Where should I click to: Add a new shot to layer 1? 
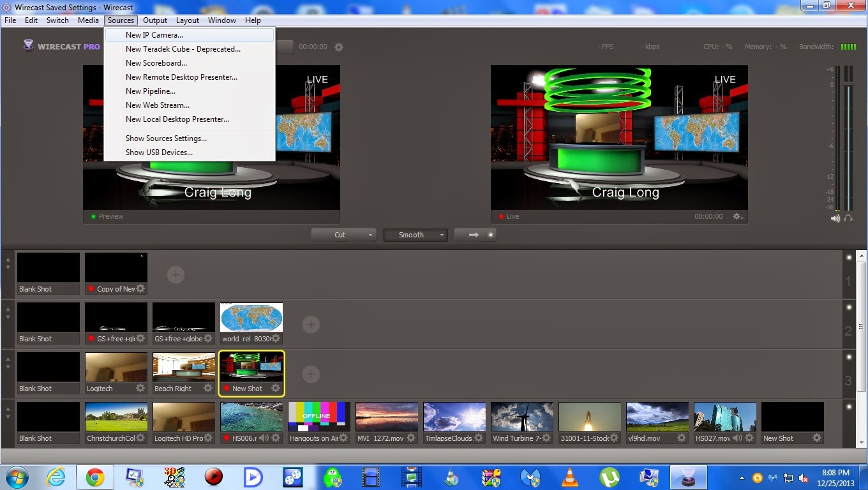[176, 275]
